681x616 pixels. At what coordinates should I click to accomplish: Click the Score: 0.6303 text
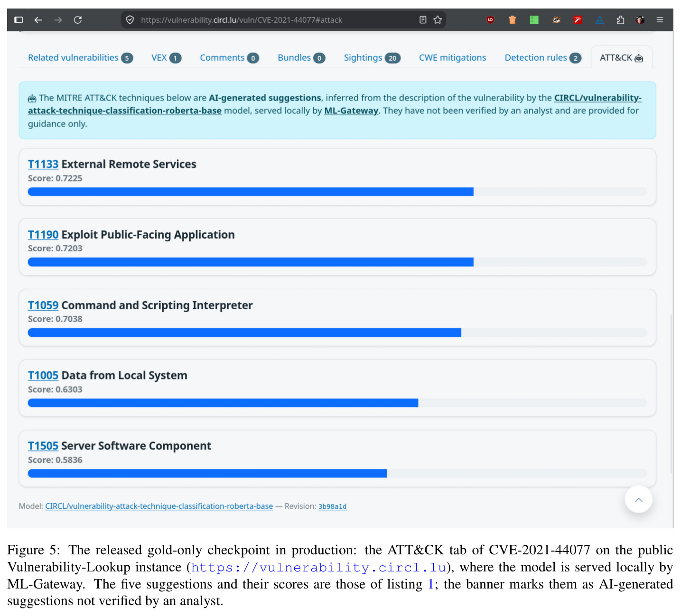(x=55, y=389)
